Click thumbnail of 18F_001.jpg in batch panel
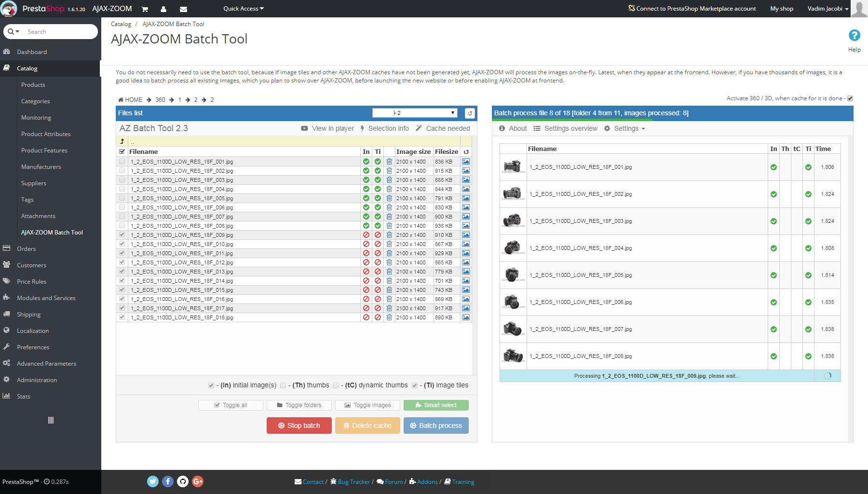 pos(513,167)
